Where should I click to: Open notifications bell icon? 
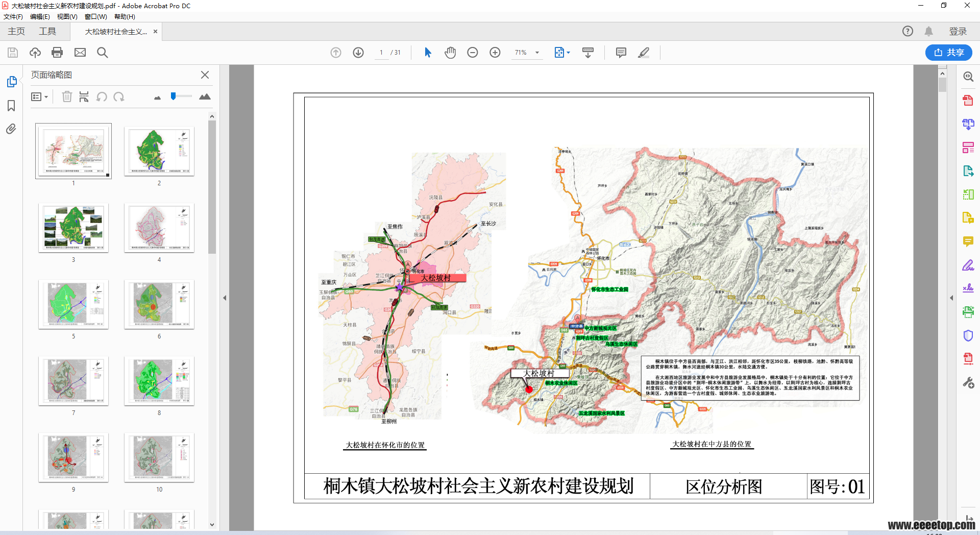click(x=928, y=31)
